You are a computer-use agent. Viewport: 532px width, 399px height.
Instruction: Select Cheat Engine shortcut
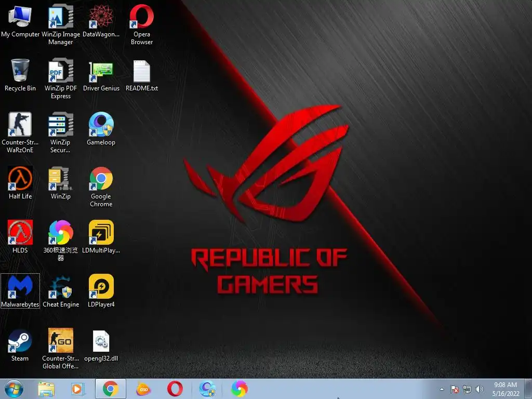point(61,291)
